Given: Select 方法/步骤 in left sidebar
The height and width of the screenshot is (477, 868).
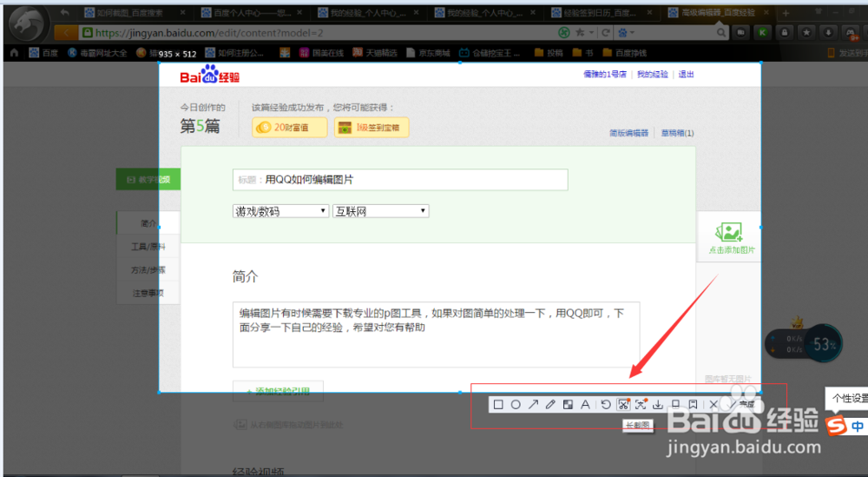Looking at the screenshot, I should click(x=148, y=270).
